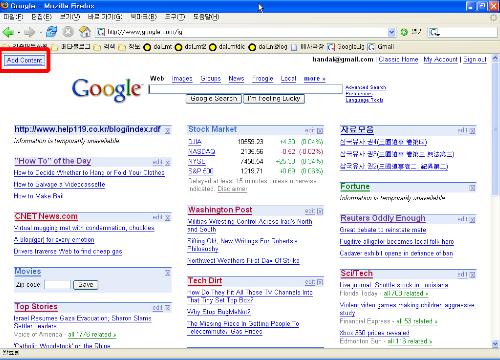
Task: Switch to the Local search tab
Action: click(x=288, y=79)
